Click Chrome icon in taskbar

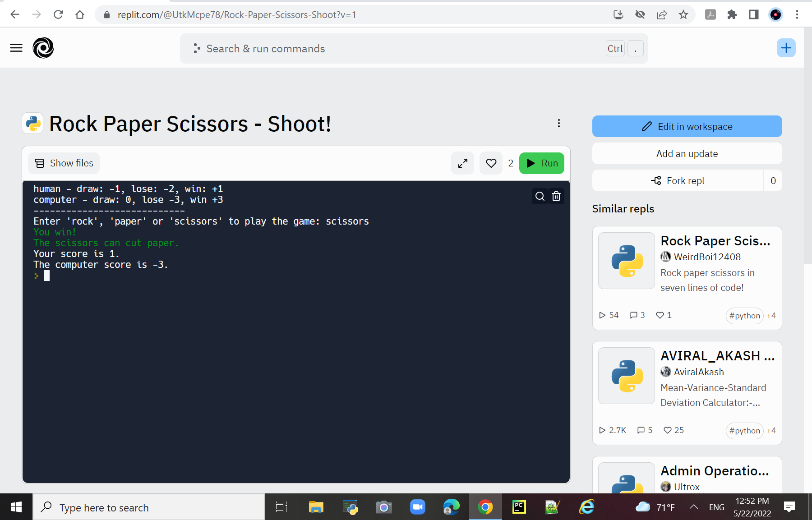click(485, 507)
